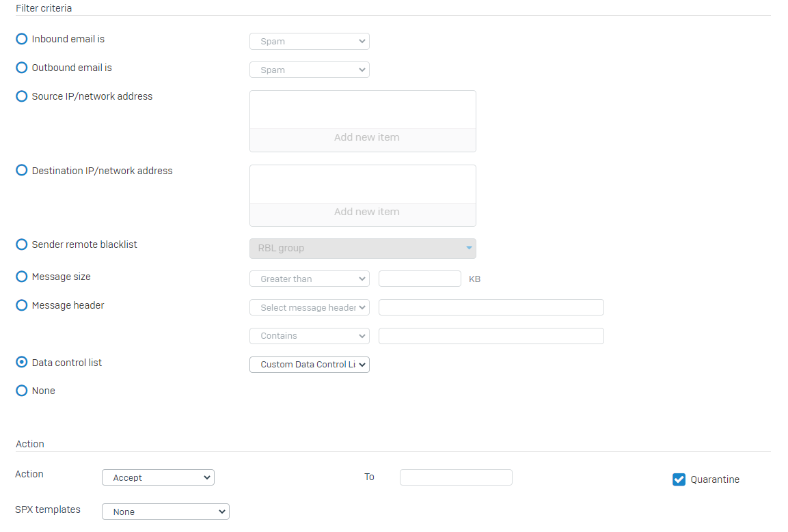Select the Message size radio button

pos(22,277)
